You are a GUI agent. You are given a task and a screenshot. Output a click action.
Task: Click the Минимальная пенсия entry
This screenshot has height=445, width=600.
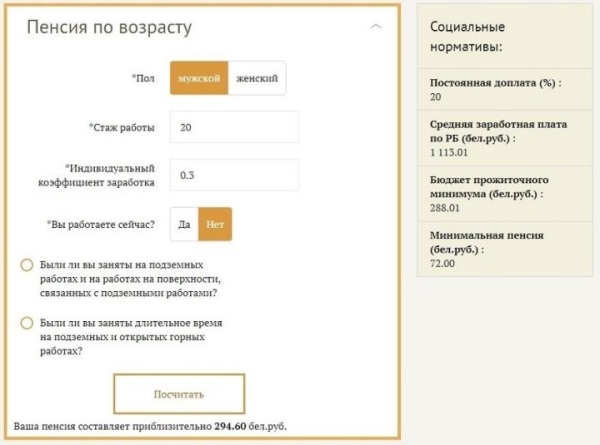tap(480, 242)
